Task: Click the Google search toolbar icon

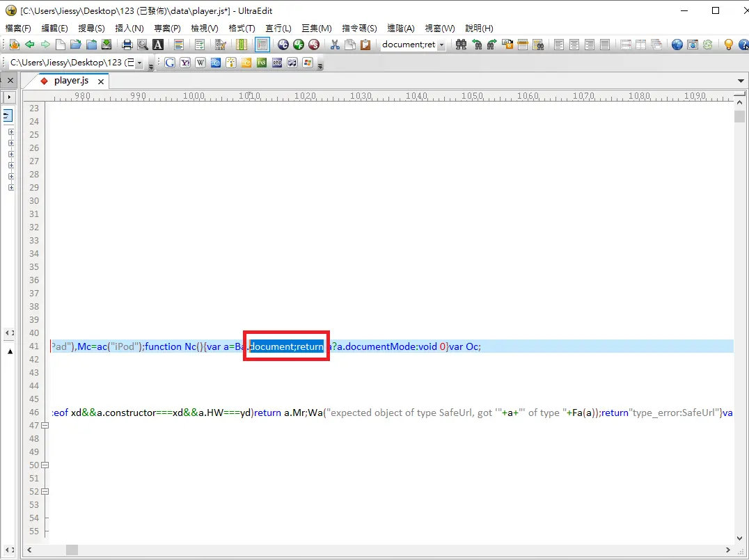Action: (x=169, y=63)
